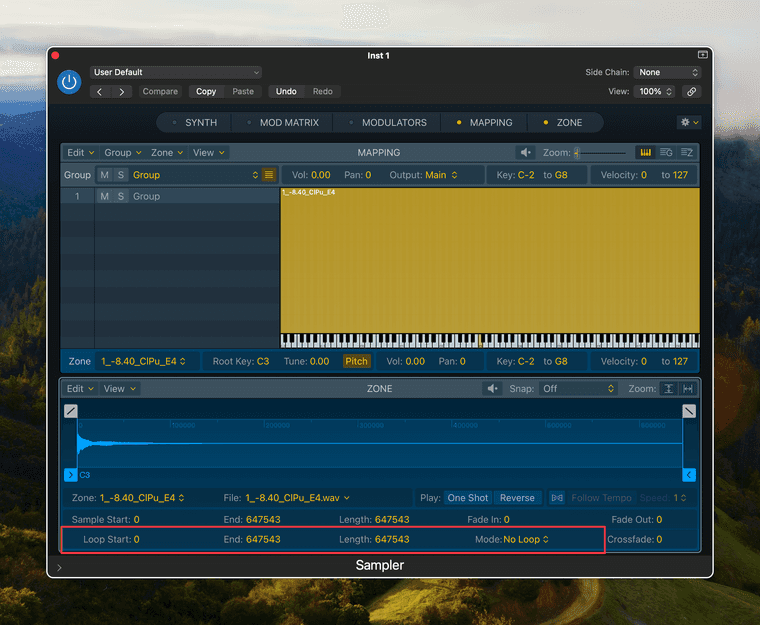
Task: Open the Speed 1 stepper
Action: [680, 498]
